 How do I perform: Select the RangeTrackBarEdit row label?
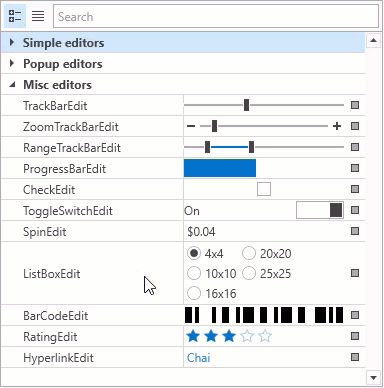(72, 148)
